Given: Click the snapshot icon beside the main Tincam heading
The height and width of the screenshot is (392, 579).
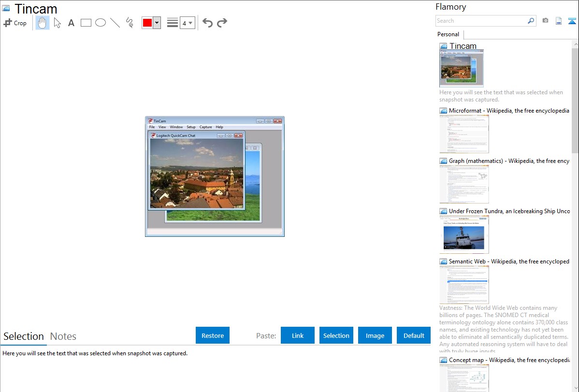Looking at the screenshot, I should click(x=6, y=8).
